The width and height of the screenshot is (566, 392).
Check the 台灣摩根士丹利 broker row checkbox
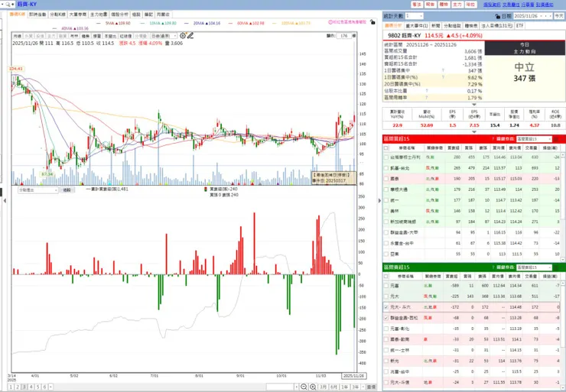[386, 157]
